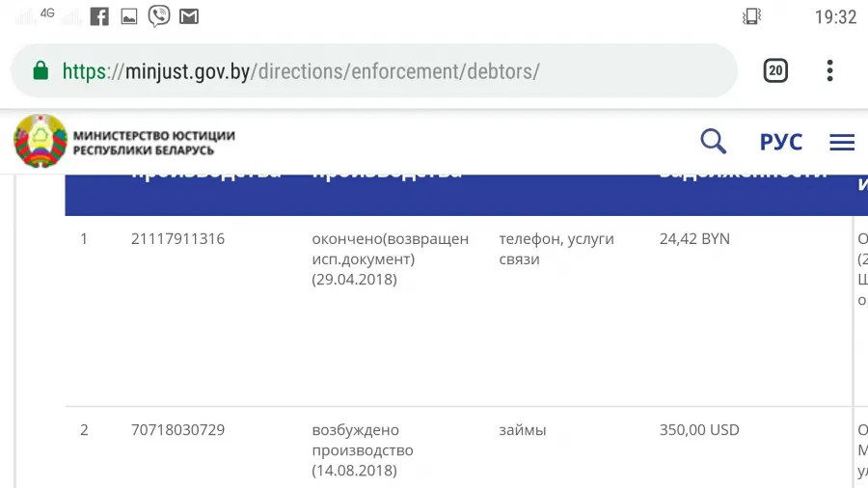Screen dimensions: 868x488
Task: Click row number 1 cell
Action: [x=84, y=239]
